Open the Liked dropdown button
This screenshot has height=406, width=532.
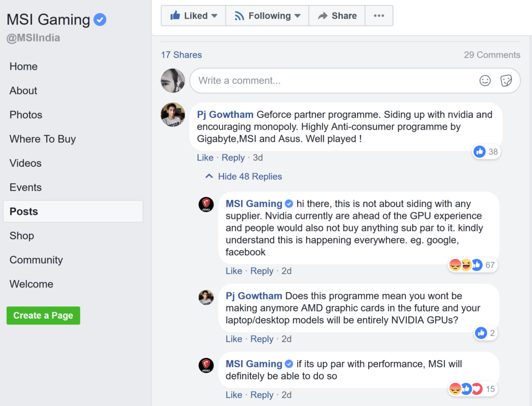pos(193,16)
